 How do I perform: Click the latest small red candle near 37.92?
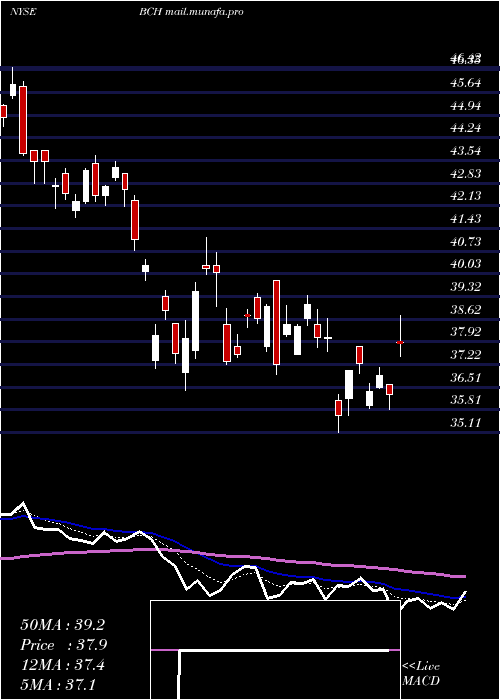pos(400,342)
